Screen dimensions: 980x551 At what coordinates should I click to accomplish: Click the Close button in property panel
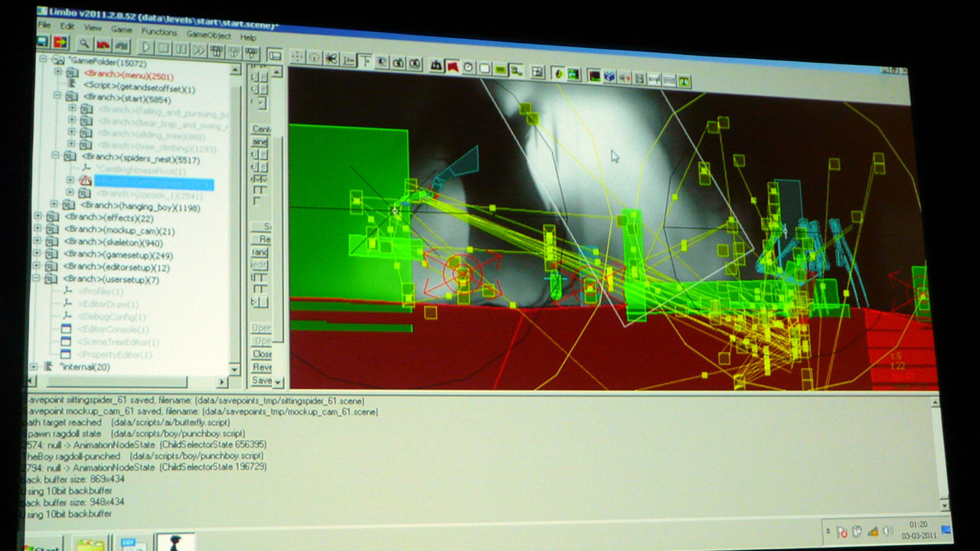pos(261,354)
